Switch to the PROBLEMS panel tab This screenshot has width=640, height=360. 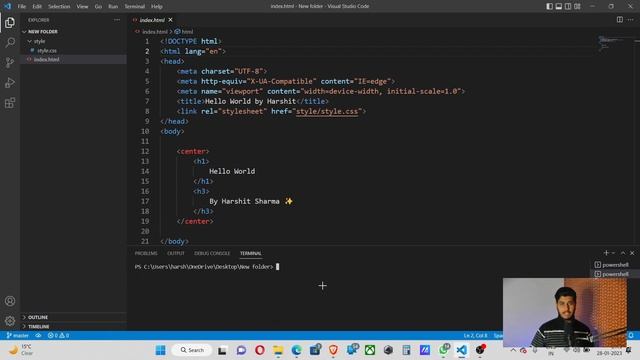coord(146,253)
